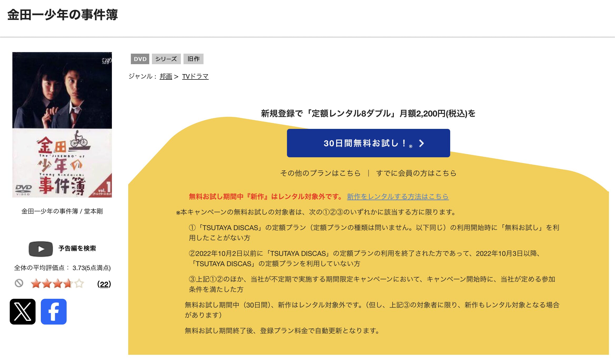
Task: Click 予告編を検索 trailer search label
Action: click(x=77, y=248)
